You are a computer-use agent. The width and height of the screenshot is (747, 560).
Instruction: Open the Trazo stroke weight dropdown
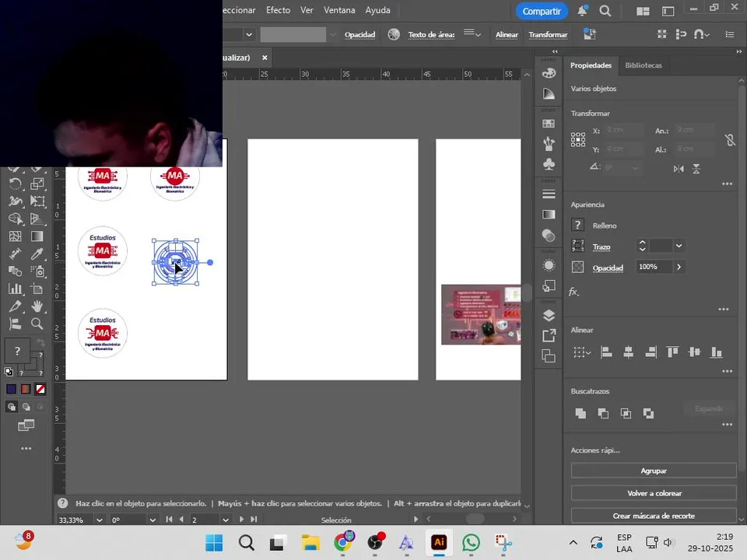[679, 246]
